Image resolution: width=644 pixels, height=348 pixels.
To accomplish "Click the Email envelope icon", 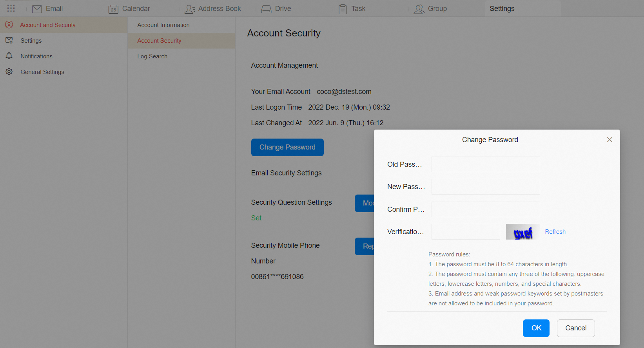I will [x=37, y=9].
